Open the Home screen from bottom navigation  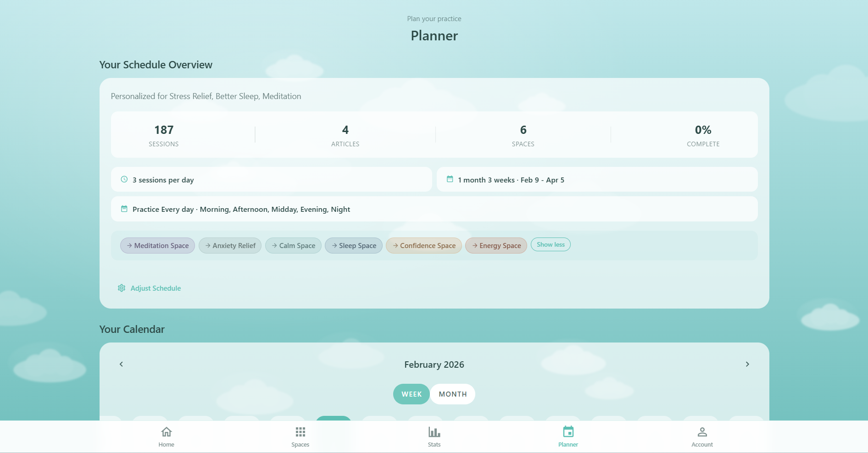[166, 435]
